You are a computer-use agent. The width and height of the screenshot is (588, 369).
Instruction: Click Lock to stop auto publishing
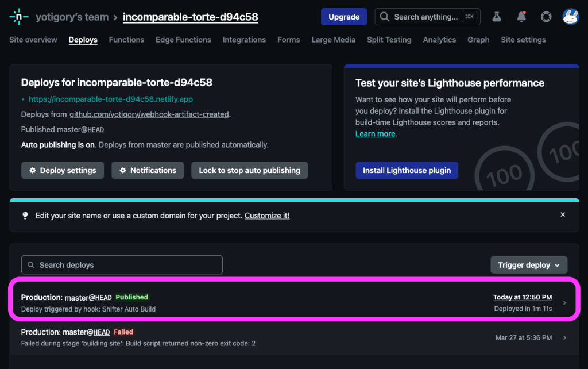pos(249,170)
